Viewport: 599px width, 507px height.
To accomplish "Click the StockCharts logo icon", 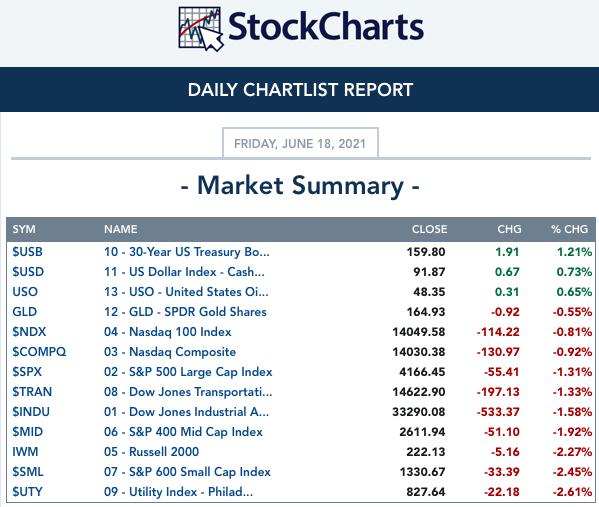I will coord(201,29).
